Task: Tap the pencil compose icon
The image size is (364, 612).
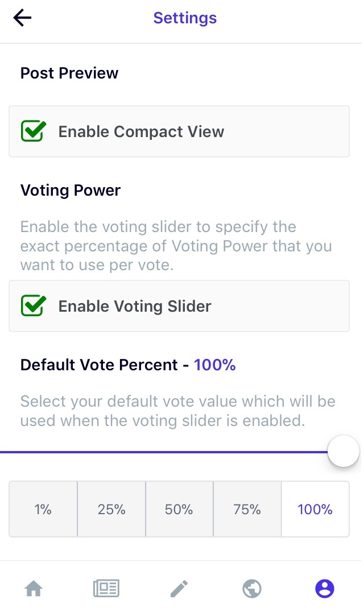Action: 179,588
